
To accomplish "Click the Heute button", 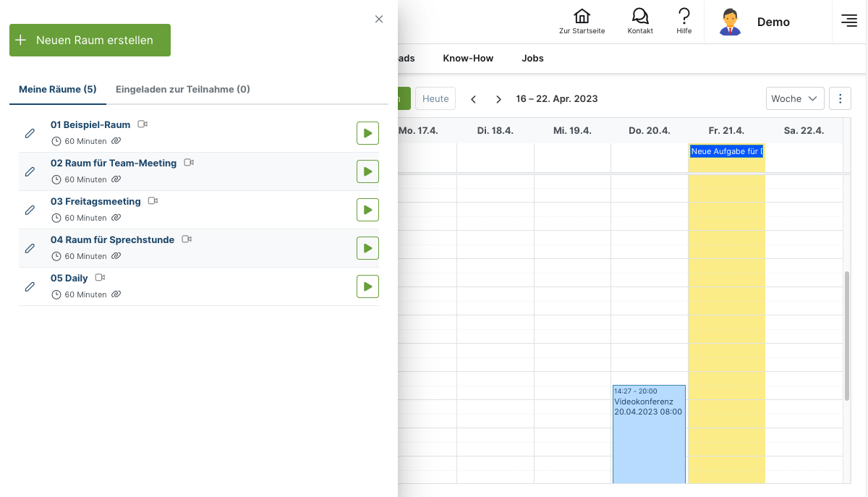I will pyautogui.click(x=435, y=98).
